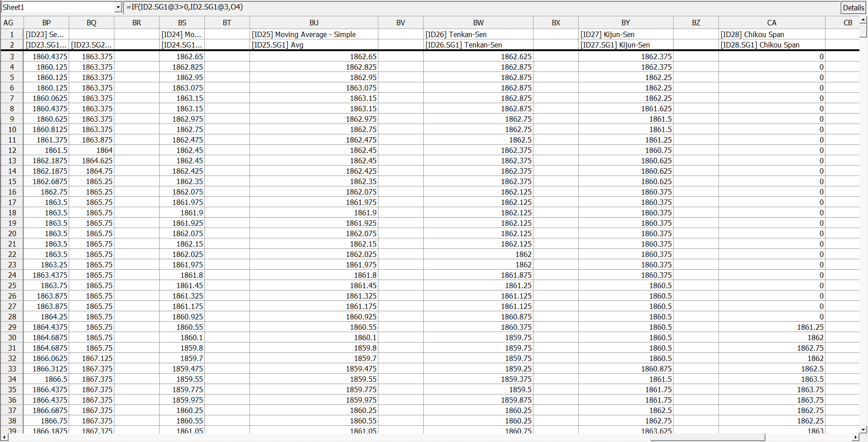Select value 1860.0625 in column BP row 7
The height and width of the screenshot is (442, 868).
[46, 98]
